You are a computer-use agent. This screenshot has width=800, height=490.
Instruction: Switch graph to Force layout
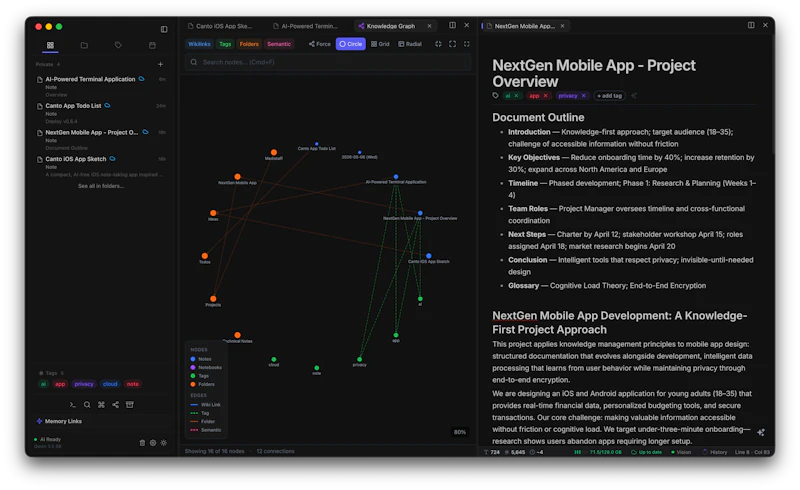(320, 44)
